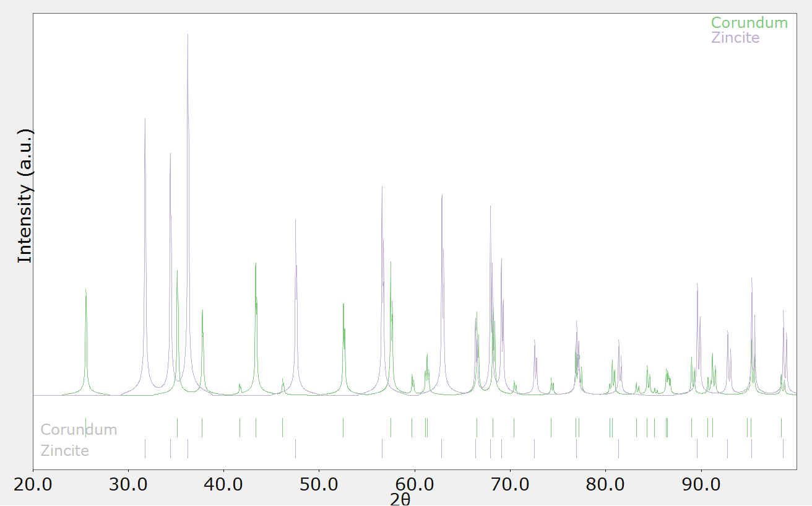Click the Zincite peak near 47.6 degrees
Screen dimensions: 812x506
(x=295, y=220)
